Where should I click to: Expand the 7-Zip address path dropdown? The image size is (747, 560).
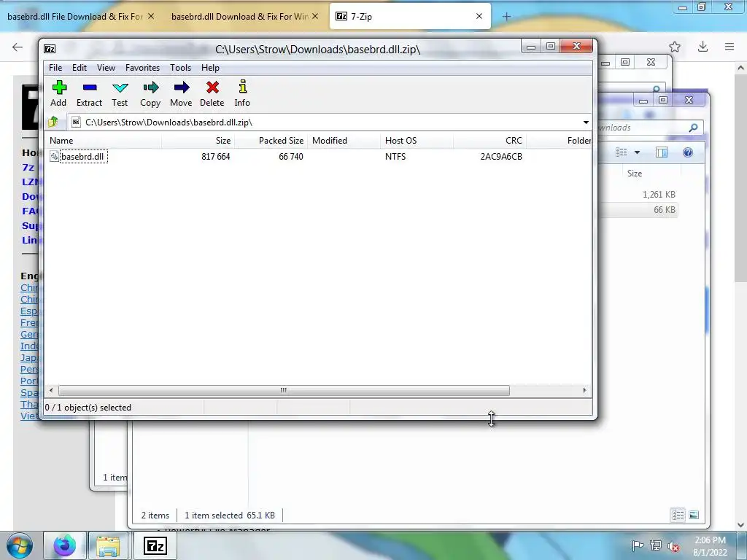[586, 122]
